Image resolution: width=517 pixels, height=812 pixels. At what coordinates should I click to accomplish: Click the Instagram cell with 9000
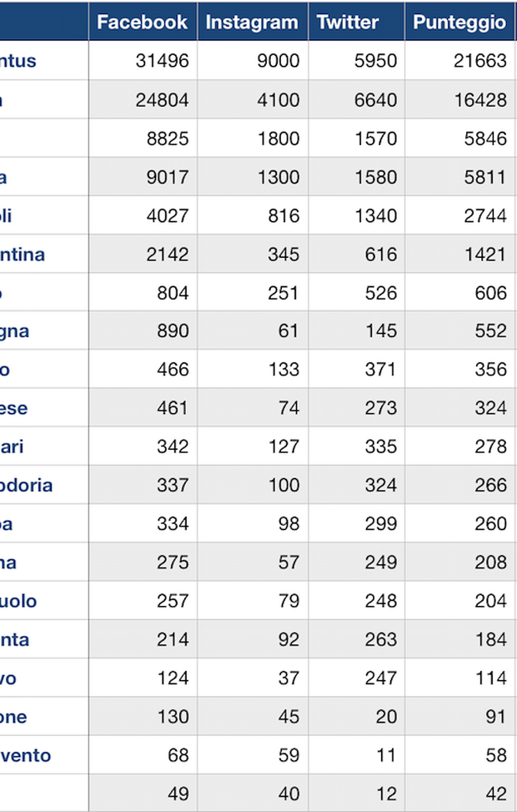click(278, 61)
